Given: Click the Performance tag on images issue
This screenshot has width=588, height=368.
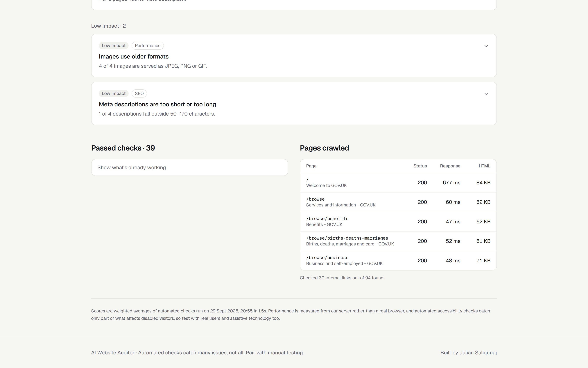Looking at the screenshot, I should click(x=148, y=45).
